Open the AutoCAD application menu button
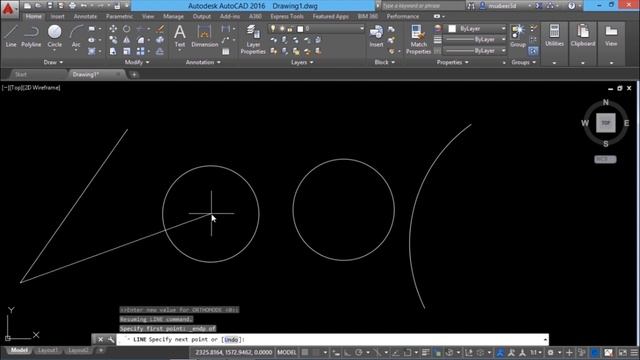Screen dimensions: 640x360 8,9
